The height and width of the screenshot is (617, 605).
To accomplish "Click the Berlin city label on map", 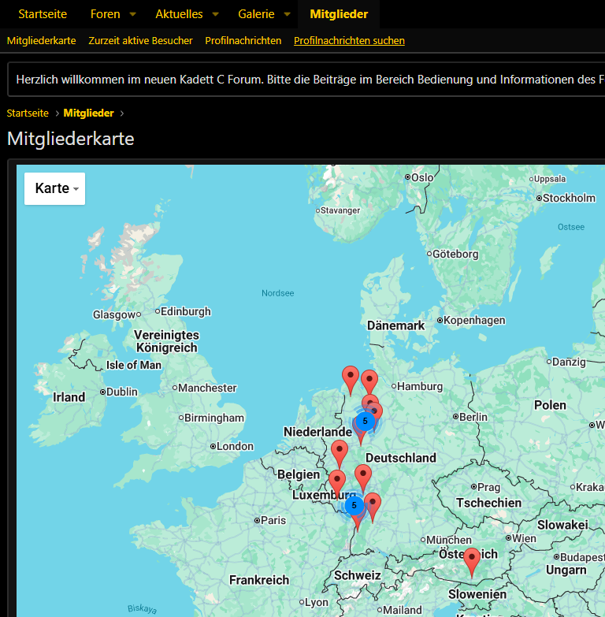I will click(x=473, y=417).
